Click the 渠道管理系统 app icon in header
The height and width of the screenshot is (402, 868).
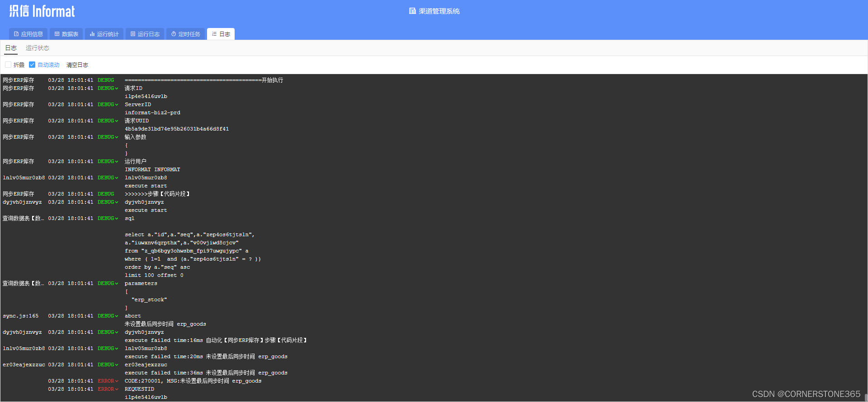[412, 11]
